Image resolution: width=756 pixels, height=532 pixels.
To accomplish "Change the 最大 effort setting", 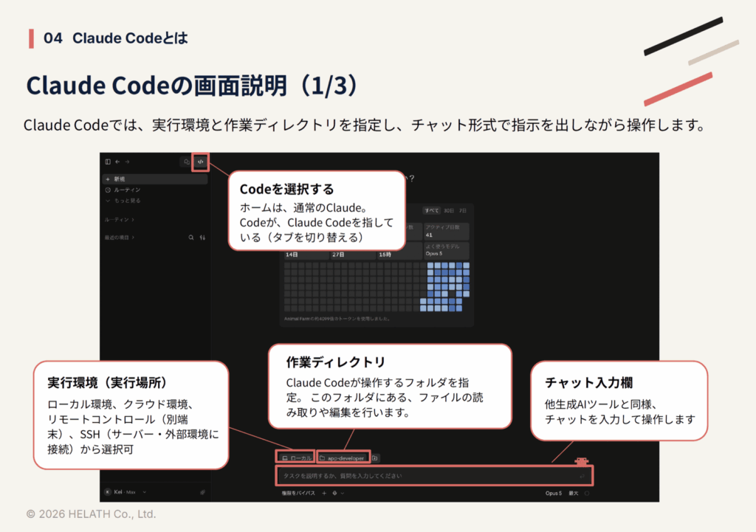I will pos(573,494).
